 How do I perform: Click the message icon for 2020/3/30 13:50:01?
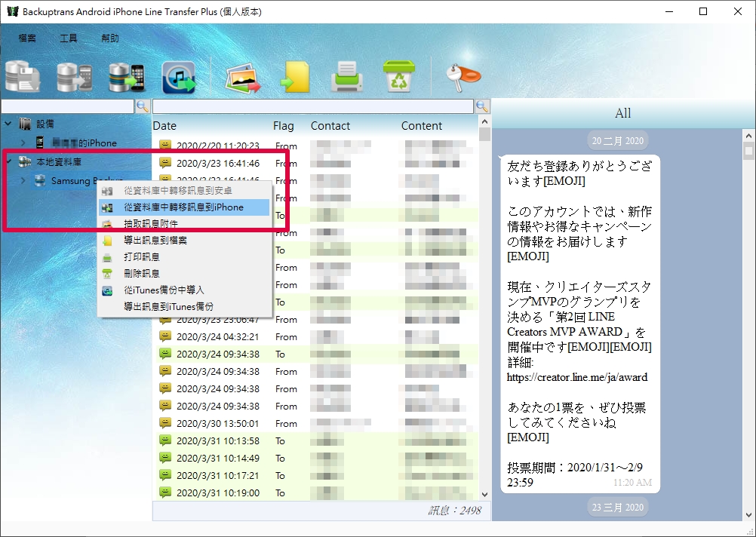click(x=165, y=423)
